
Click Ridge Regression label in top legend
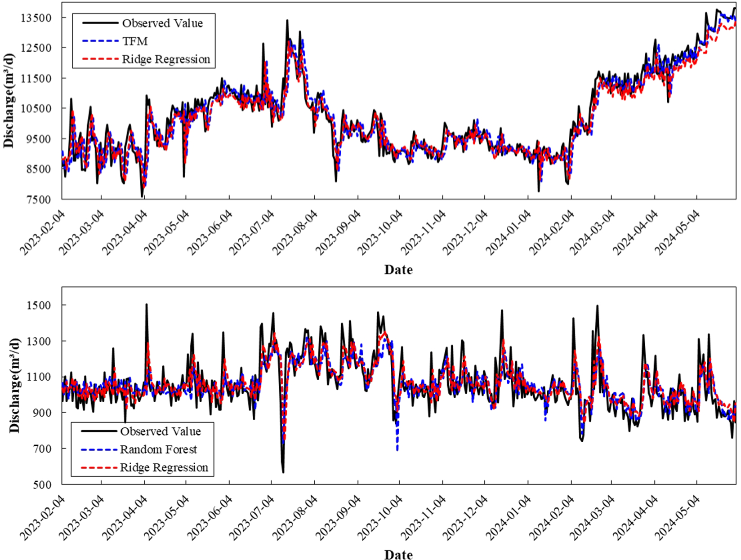point(166,59)
